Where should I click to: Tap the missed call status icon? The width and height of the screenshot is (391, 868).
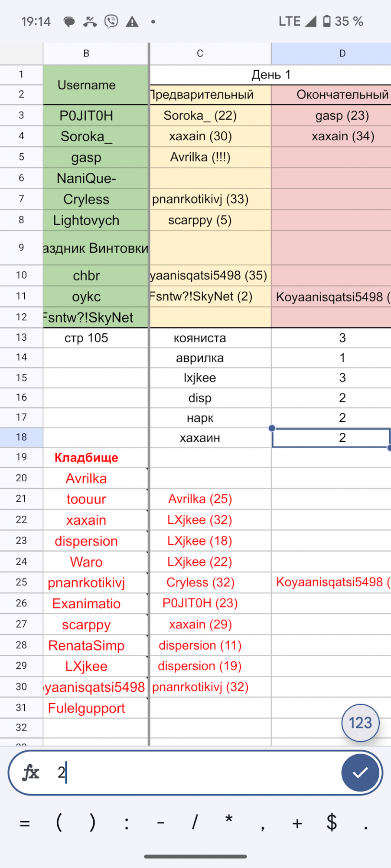coord(90,22)
